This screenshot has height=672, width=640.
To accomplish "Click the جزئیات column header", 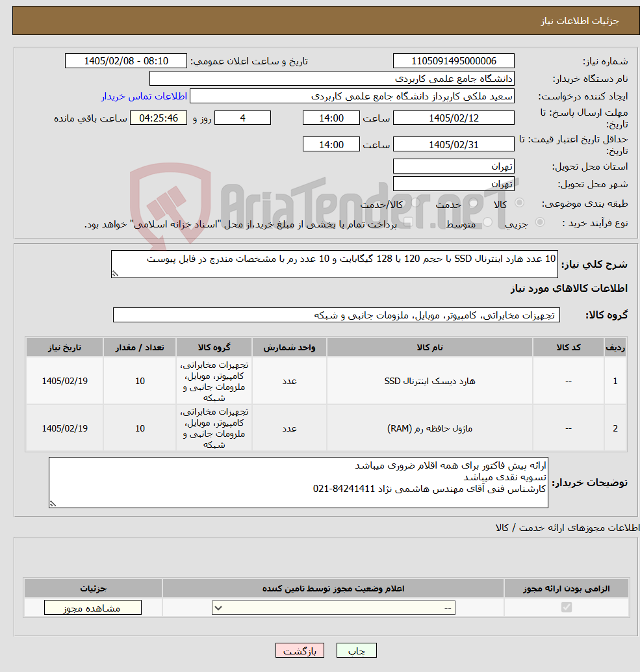I will pyautogui.click(x=93, y=588).
